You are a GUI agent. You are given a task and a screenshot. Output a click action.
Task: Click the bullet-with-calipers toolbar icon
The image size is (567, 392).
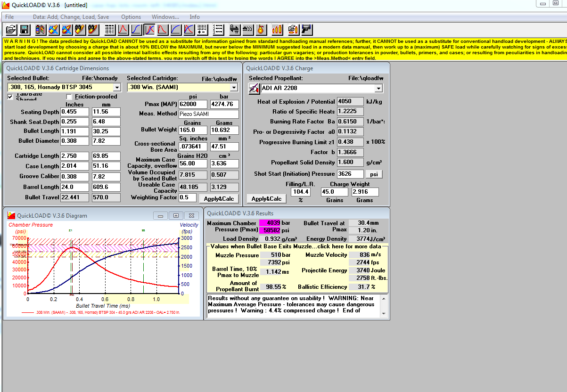click(67, 30)
